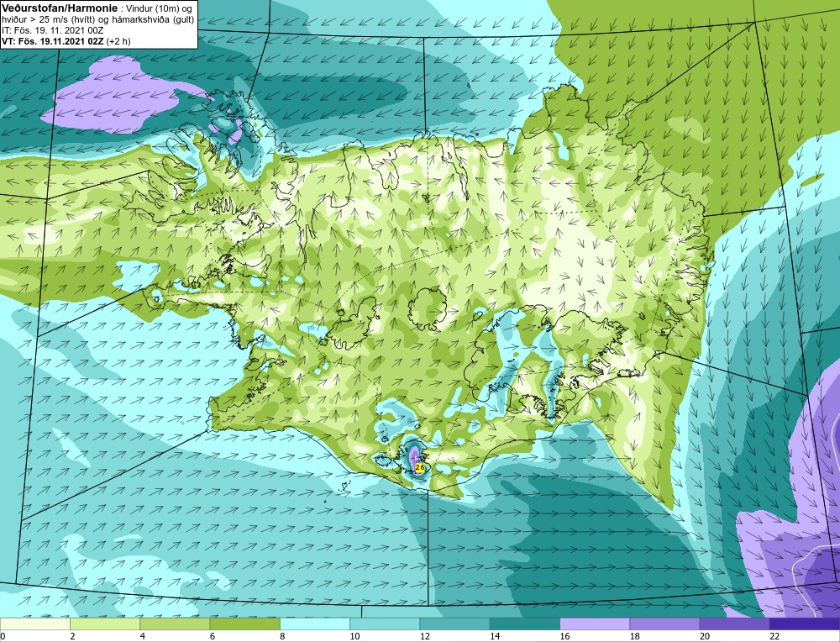Click the 0–2 m/s palest legend swatch
This screenshot has width=840, height=642.
(x=35, y=624)
